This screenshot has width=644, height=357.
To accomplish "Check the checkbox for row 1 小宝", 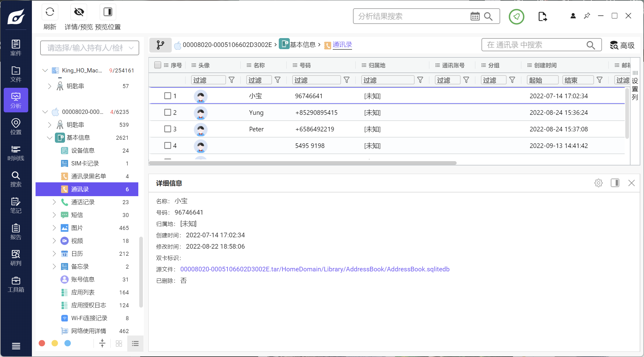I will (x=168, y=96).
